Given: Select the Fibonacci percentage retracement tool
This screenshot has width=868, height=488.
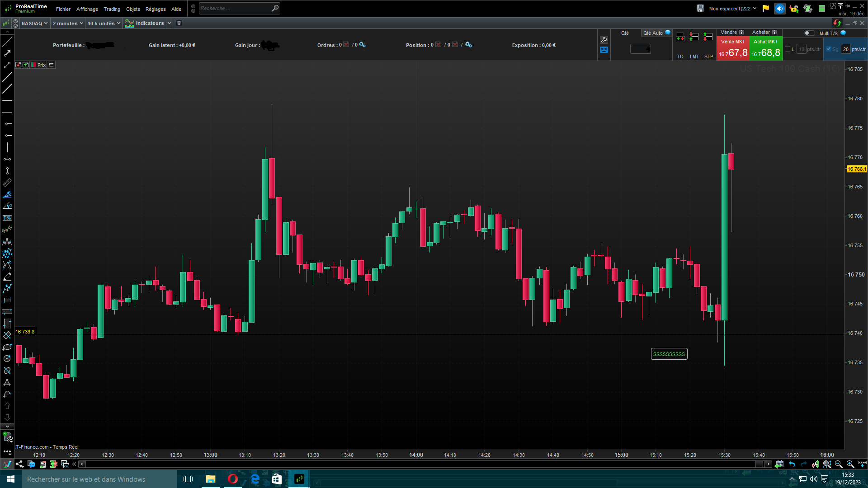Looking at the screenshot, I should pyautogui.click(x=7, y=218).
